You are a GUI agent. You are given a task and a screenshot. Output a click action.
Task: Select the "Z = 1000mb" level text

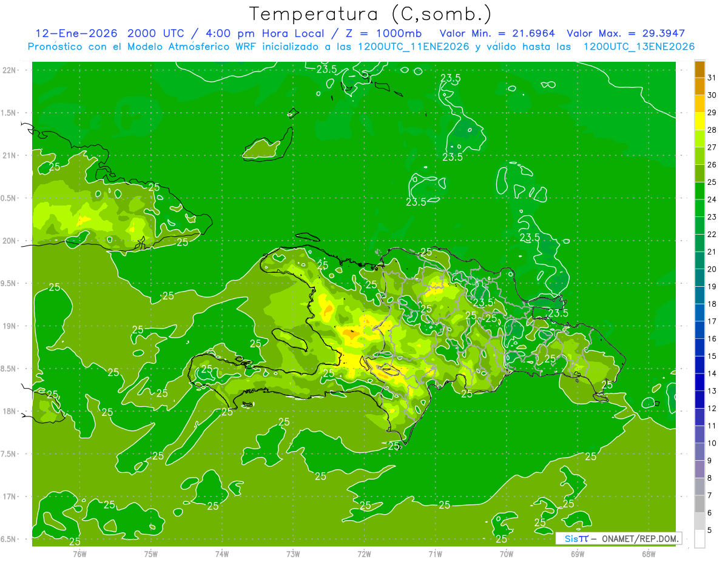click(x=383, y=33)
